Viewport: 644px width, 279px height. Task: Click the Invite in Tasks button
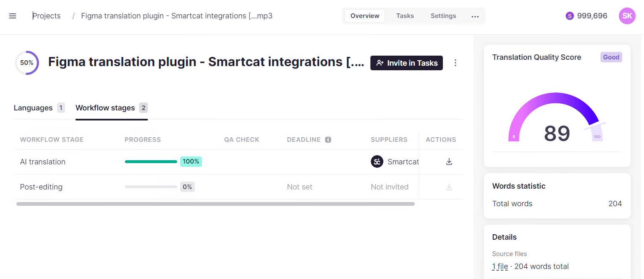pyautogui.click(x=406, y=63)
